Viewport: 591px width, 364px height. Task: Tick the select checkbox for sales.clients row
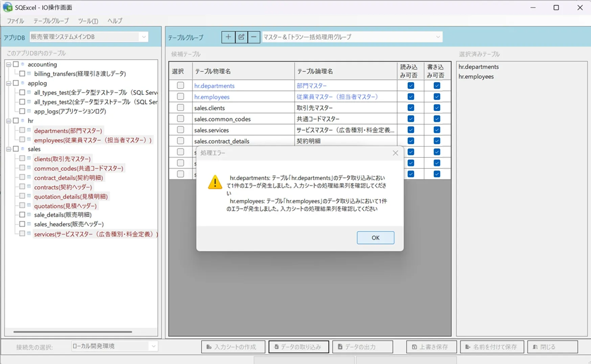pyautogui.click(x=181, y=108)
